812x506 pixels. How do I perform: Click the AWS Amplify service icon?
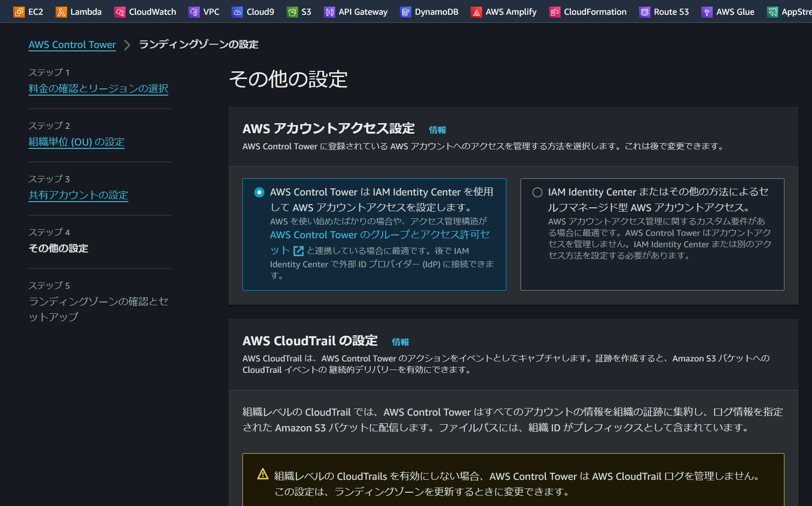(476, 12)
